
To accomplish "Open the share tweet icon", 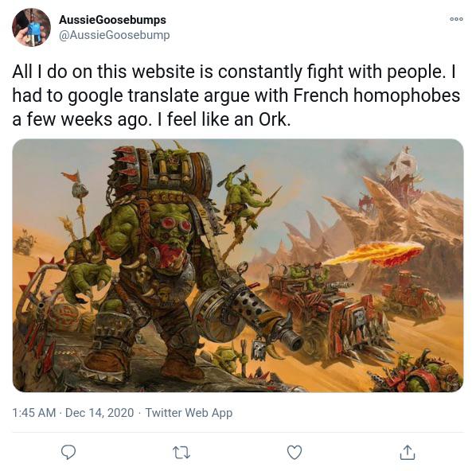I will pyautogui.click(x=407, y=452).
